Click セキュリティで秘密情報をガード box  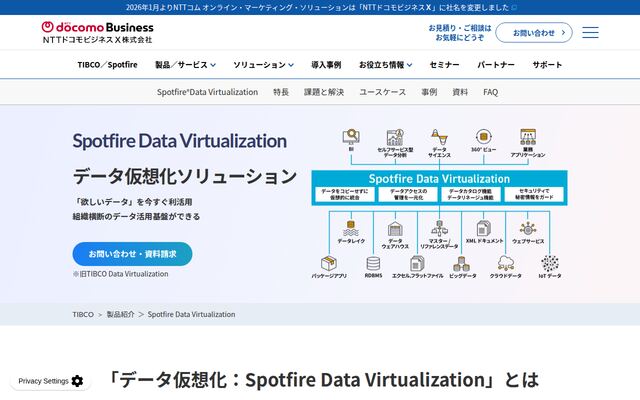coord(534,194)
